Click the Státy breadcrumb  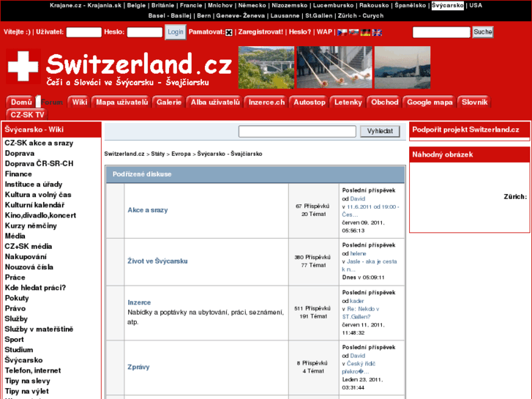[x=158, y=154]
